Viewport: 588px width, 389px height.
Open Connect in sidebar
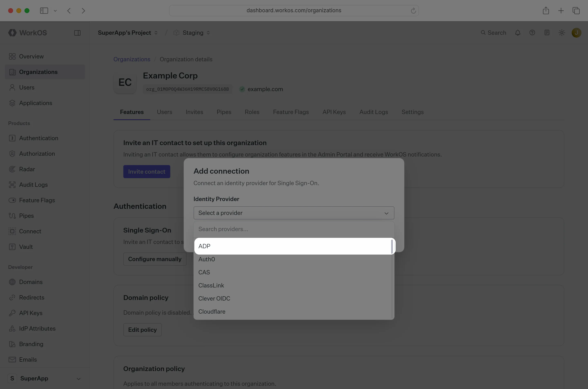tap(45, 231)
